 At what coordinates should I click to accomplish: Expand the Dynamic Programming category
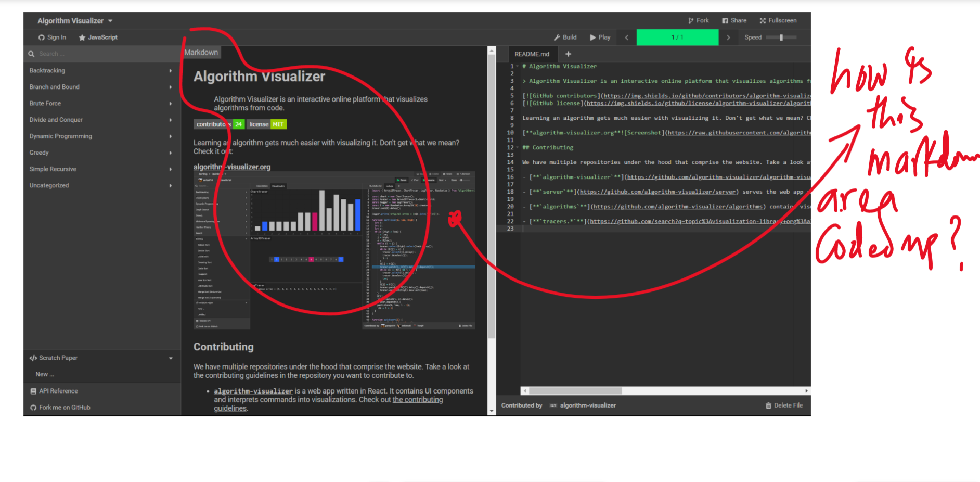pos(102,136)
